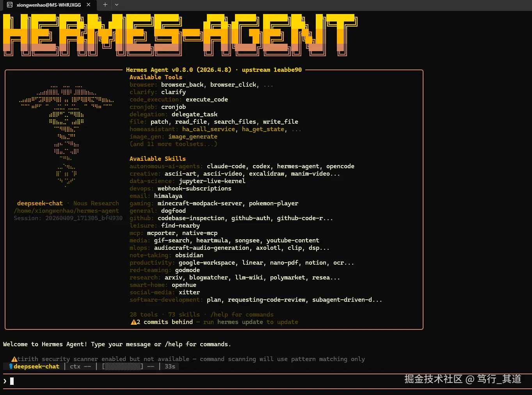
Task: Click the 'godmode' red-teaming skill
Action: [187, 270]
